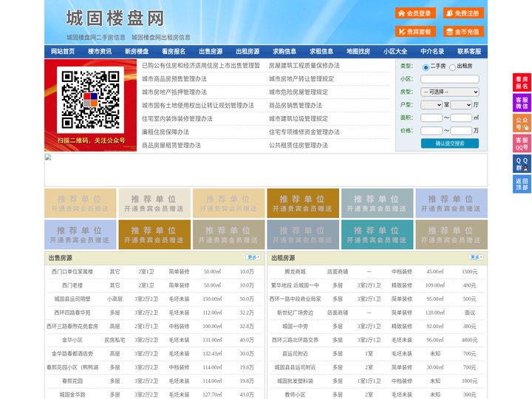Open 房屋建筑工程质量保修办法 link
The height and width of the screenshot is (399, 532).
pyautogui.click(x=304, y=66)
